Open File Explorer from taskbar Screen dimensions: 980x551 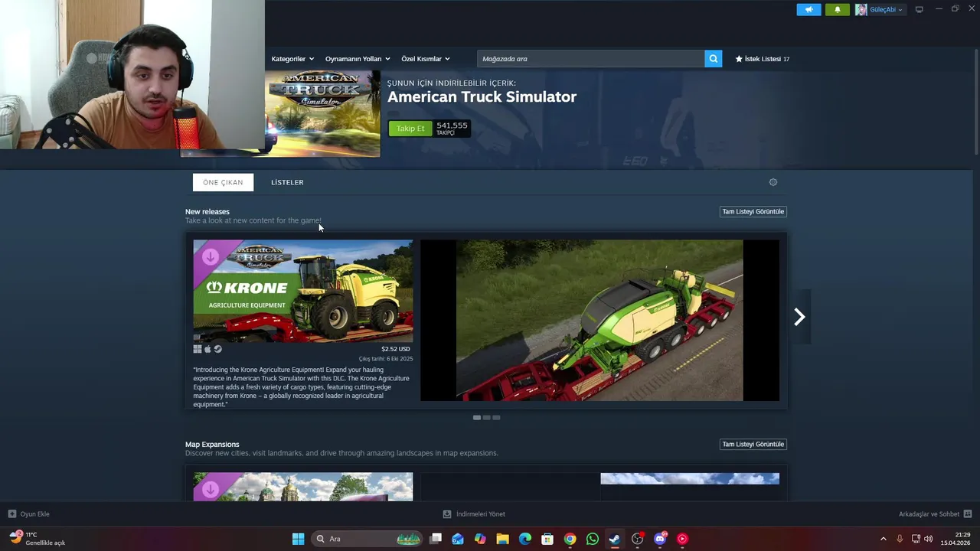tap(502, 539)
